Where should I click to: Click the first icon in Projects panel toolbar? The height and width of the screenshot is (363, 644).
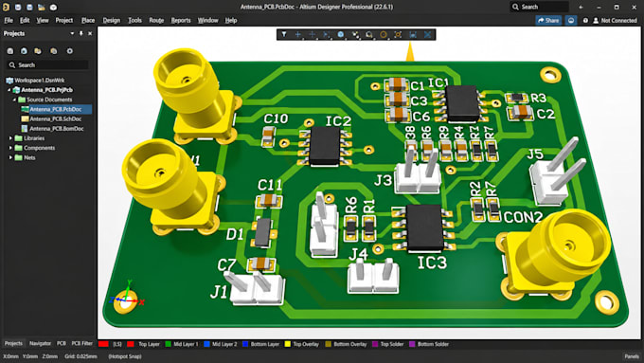point(10,51)
